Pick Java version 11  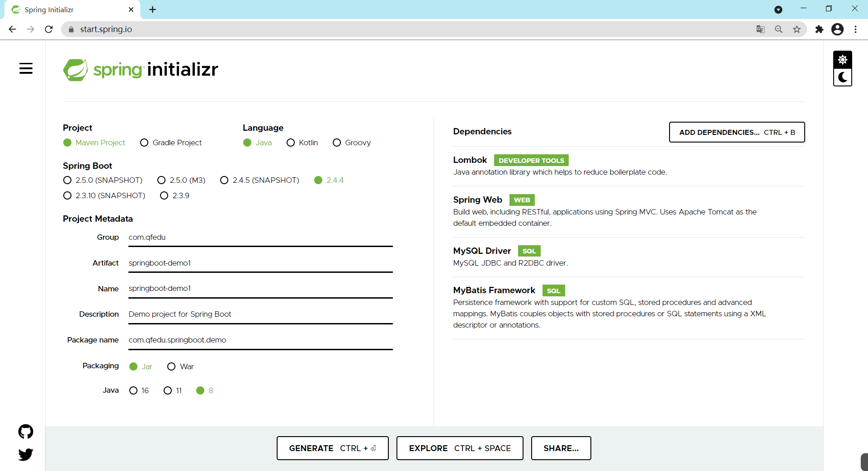[x=168, y=390]
